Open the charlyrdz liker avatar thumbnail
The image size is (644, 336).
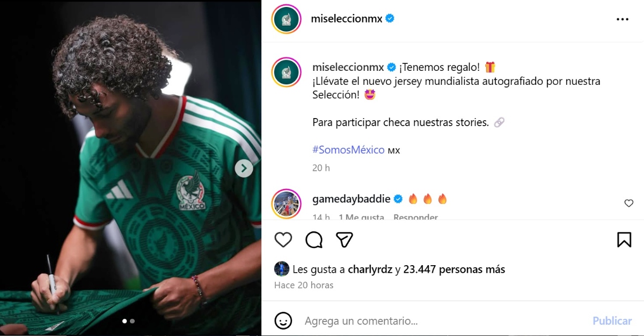click(x=282, y=269)
